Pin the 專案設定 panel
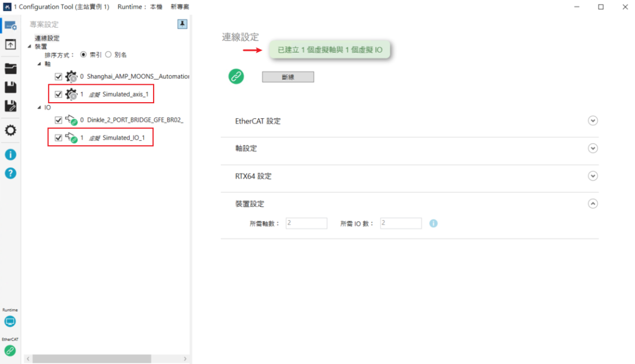This screenshot has height=364, width=635. (182, 24)
